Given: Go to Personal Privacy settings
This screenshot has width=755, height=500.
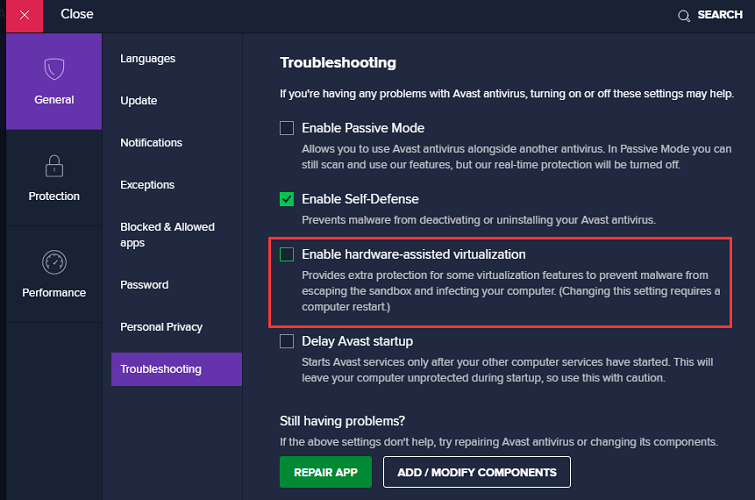Looking at the screenshot, I should 161,327.
